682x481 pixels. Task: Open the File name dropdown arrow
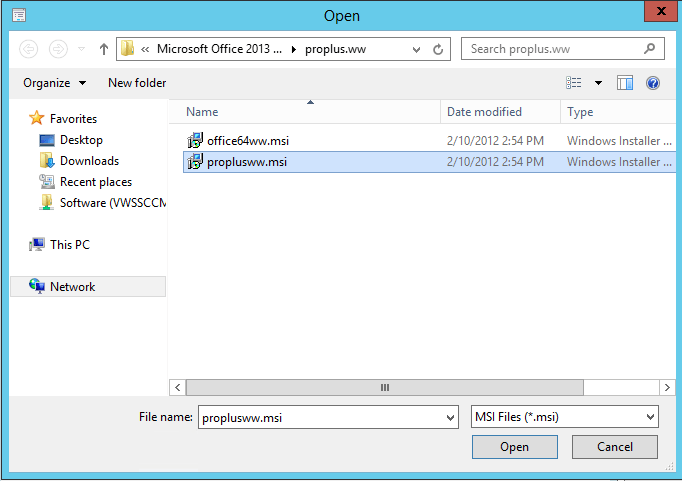click(x=451, y=418)
